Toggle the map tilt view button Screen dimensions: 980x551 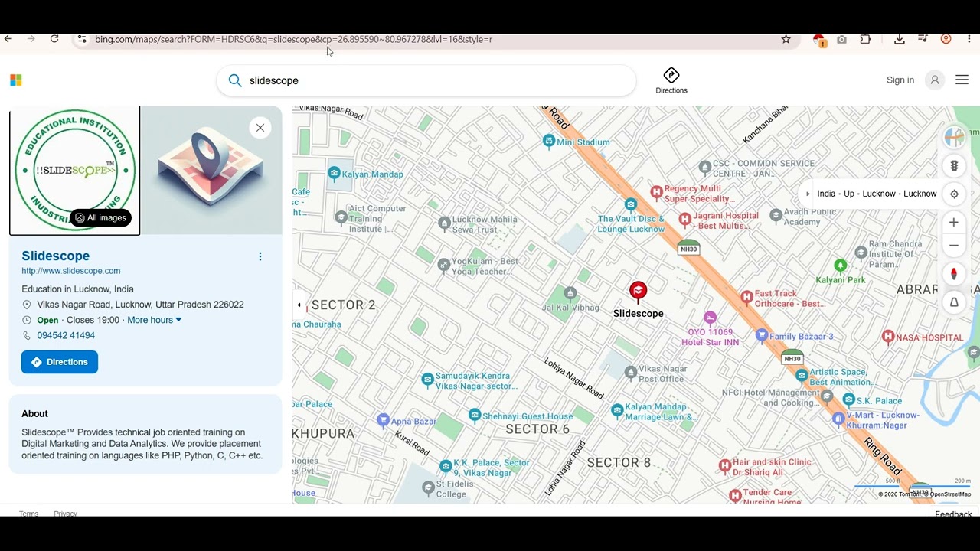click(x=954, y=302)
